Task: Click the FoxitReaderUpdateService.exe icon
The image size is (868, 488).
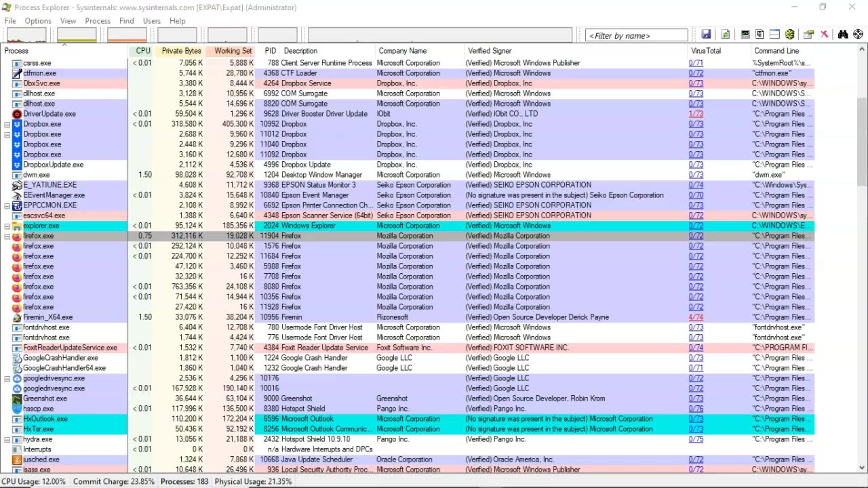Action: [x=18, y=348]
